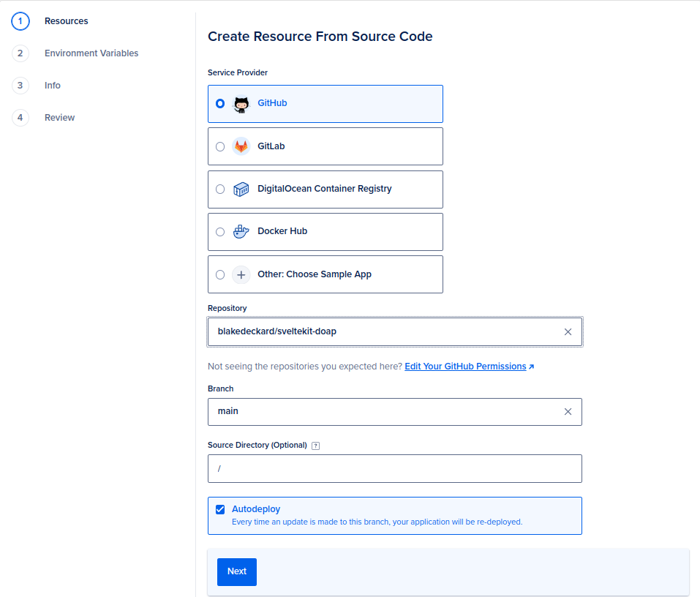
Task: Click the Source Directory (Optional) label
Action: pos(257,445)
